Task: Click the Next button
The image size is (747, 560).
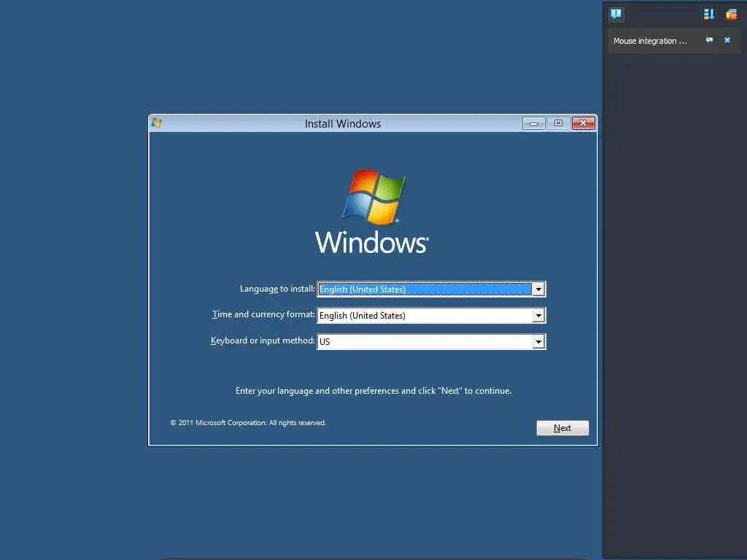Action: coord(562,427)
